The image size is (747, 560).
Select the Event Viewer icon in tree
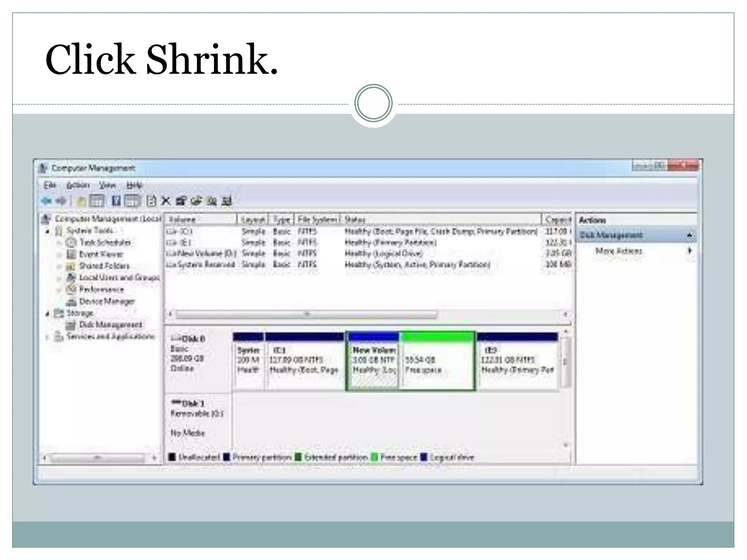tap(71, 254)
